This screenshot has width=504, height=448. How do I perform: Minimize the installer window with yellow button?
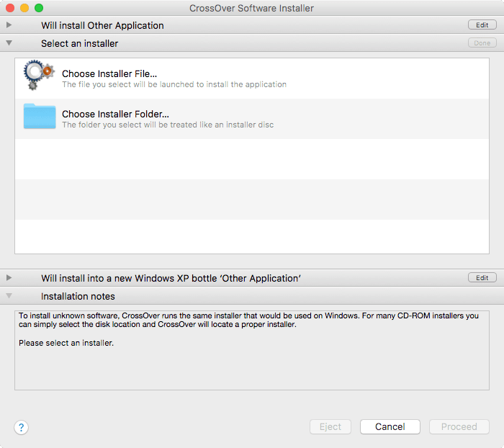point(24,8)
